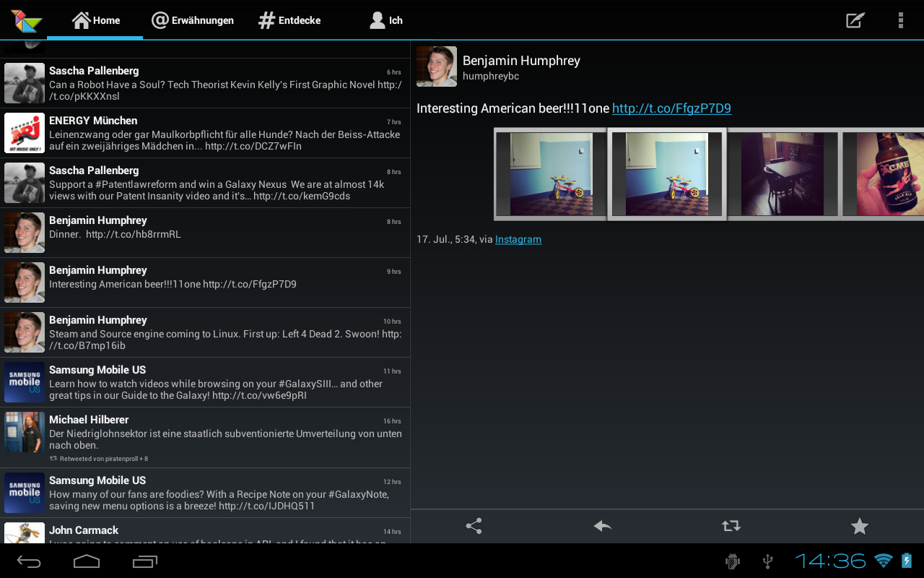The image size is (924, 578).
Task: Open the Interesting American beer list tweet
Action: pyautogui.click(x=205, y=282)
